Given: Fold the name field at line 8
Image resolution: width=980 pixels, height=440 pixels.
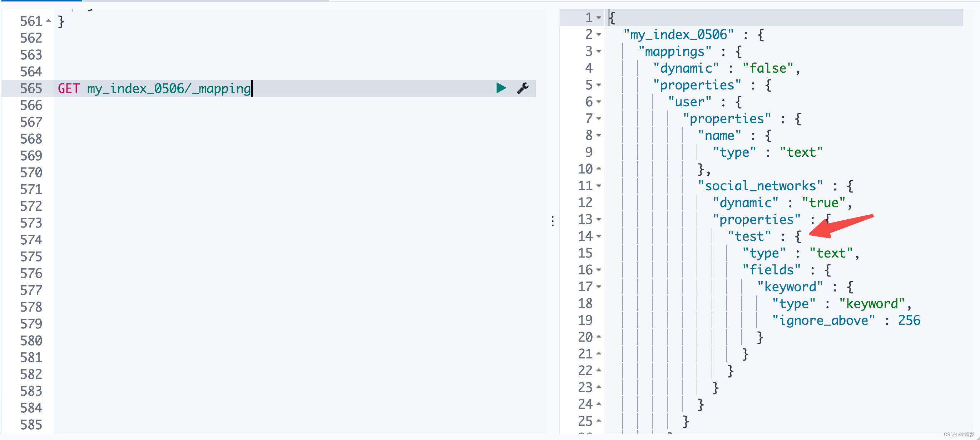Looking at the screenshot, I should pos(599,135).
